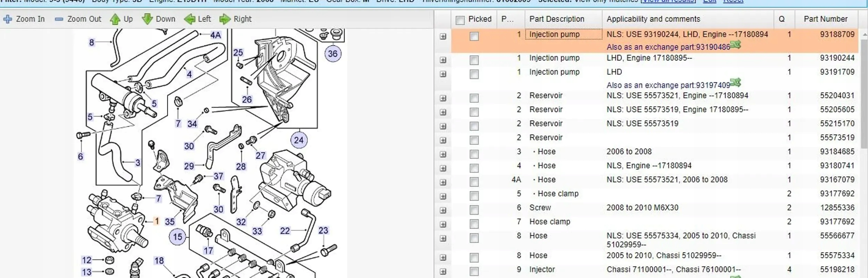The width and height of the screenshot is (868, 278).
Task: Open linked group 24 in diagram
Action: pos(299,140)
